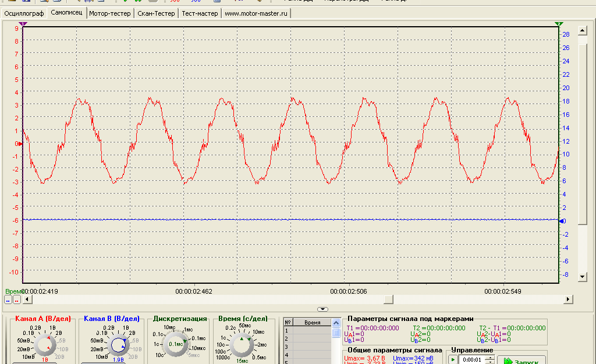
Task: Switch to the Осциллограф tab
Action: point(24,13)
